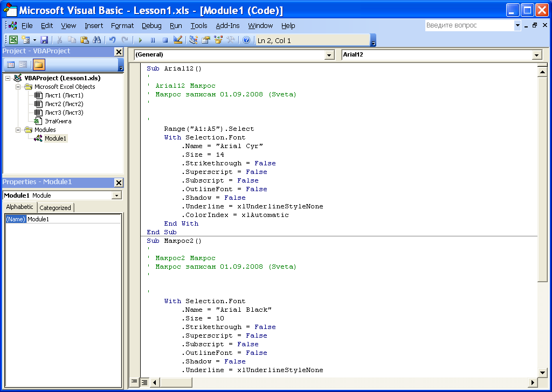Image resolution: width=552 pixels, height=392 pixels.
Task: Open Find with the binoculars icon
Action: point(97,40)
